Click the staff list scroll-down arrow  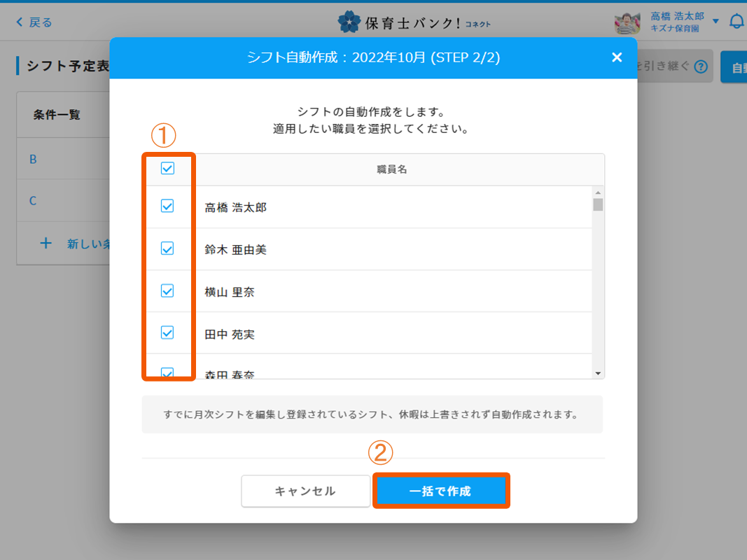pos(598,374)
